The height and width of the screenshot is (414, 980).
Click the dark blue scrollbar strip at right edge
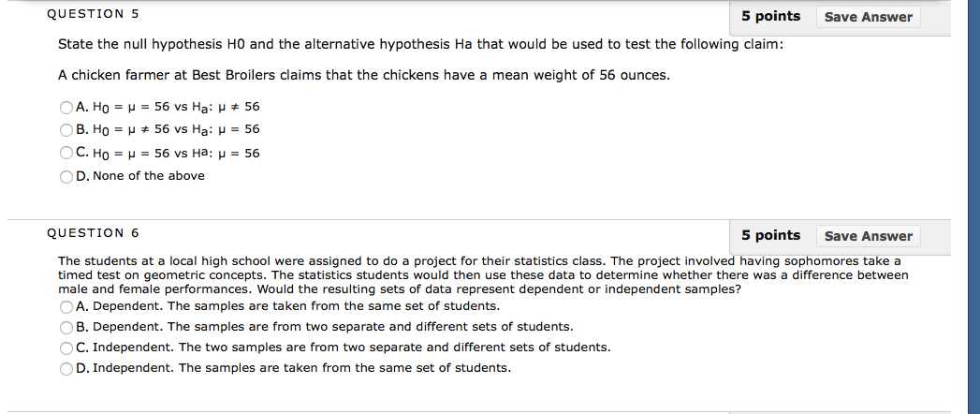click(x=973, y=207)
